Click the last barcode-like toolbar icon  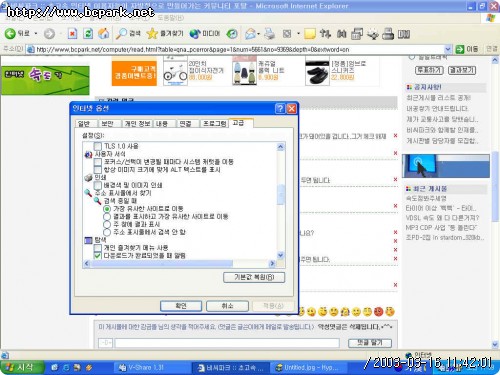404,34
